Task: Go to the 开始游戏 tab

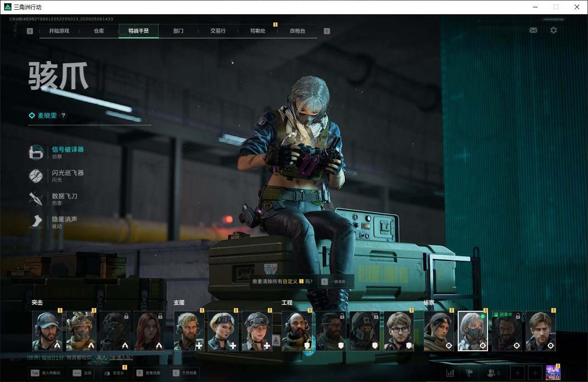Action: 59,31
